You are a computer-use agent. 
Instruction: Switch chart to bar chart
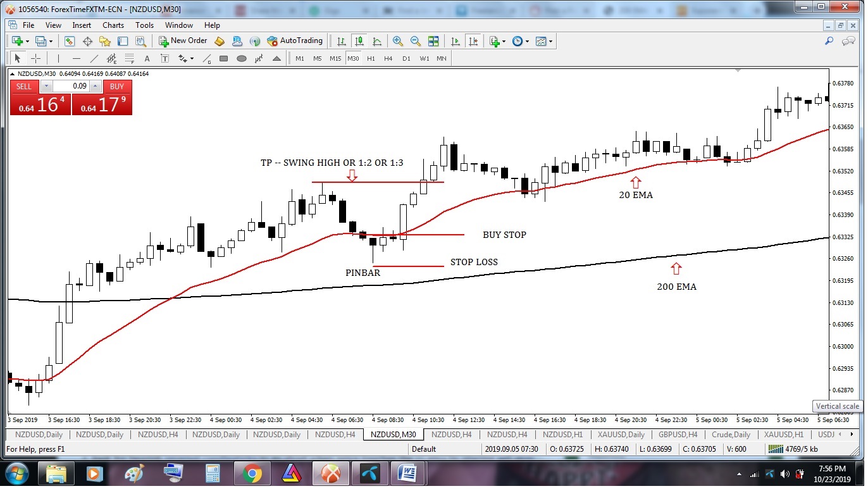[x=342, y=41]
